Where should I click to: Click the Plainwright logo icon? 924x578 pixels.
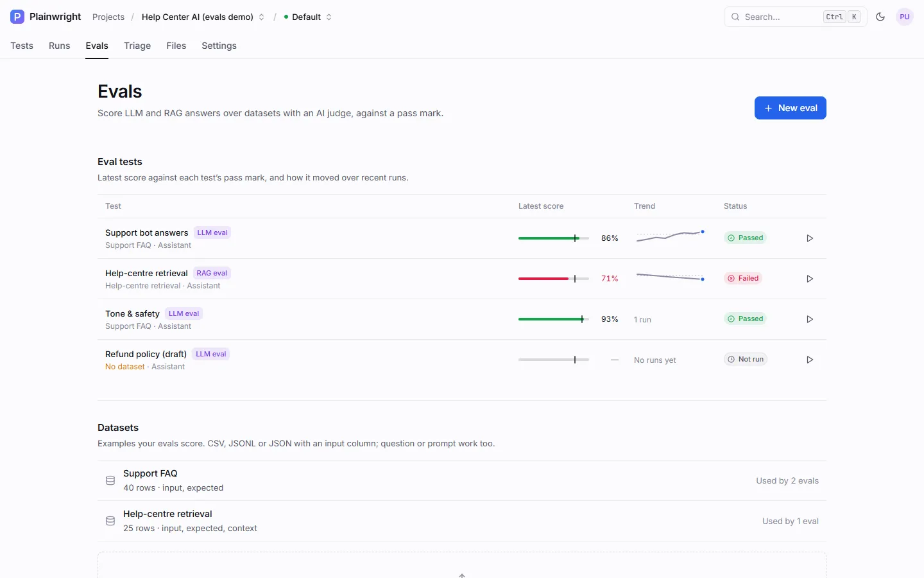coord(17,17)
